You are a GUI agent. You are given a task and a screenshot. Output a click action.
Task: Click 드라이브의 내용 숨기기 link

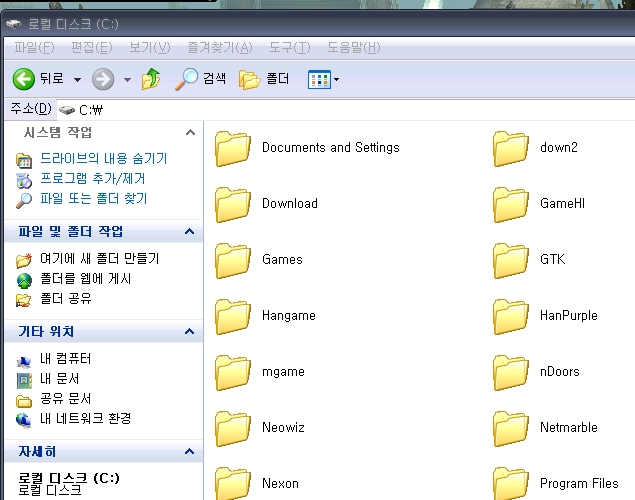point(104,158)
